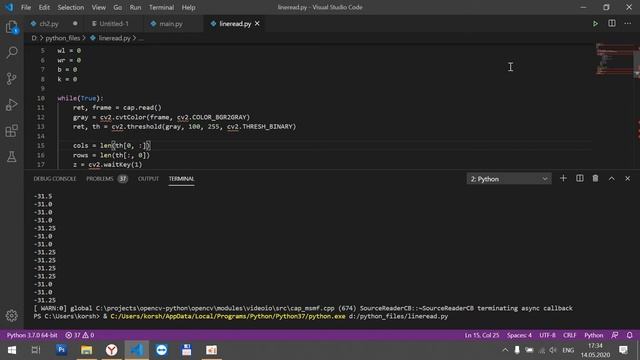This screenshot has height=360, width=640.
Task: Open the Search view in activity bar
Action: click(x=12, y=52)
